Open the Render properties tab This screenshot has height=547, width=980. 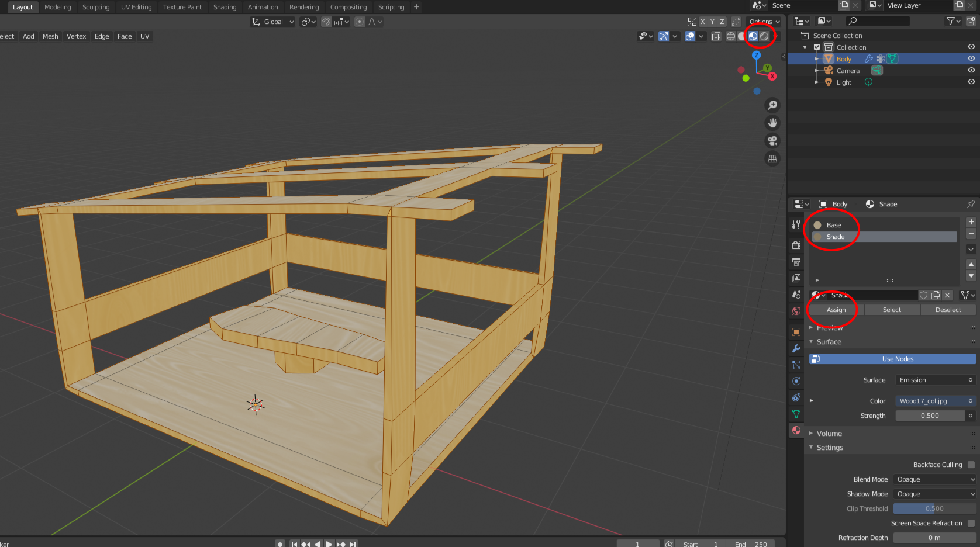tap(796, 245)
